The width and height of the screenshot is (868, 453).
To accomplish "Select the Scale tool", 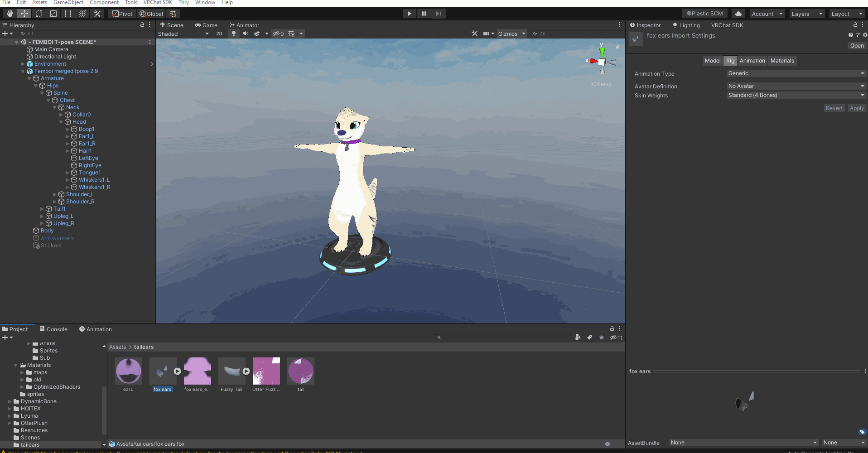I will (53, 14).
